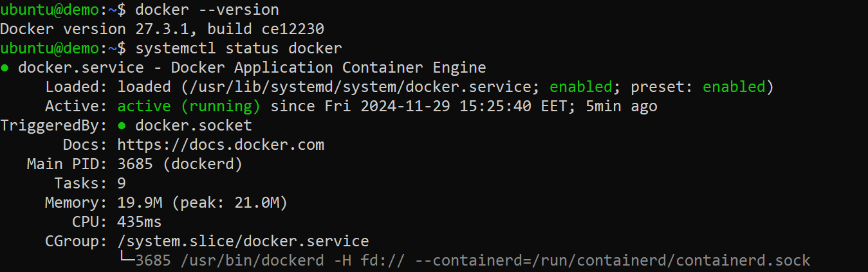Viewport: 868px width, 272px height.
Task: Click the docker.socket trigger name
Action: coord(193,125)
